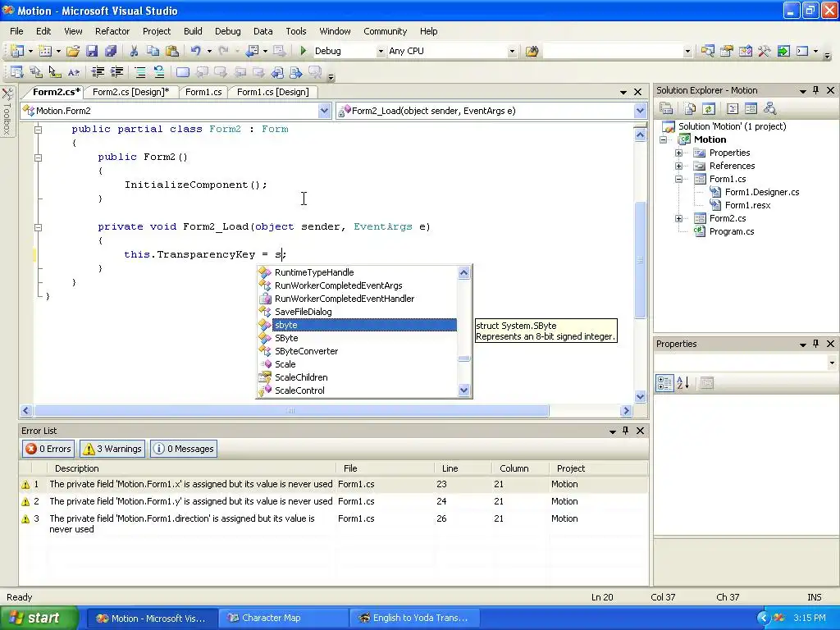Start debugging with the green play icon

pos(304,51)
